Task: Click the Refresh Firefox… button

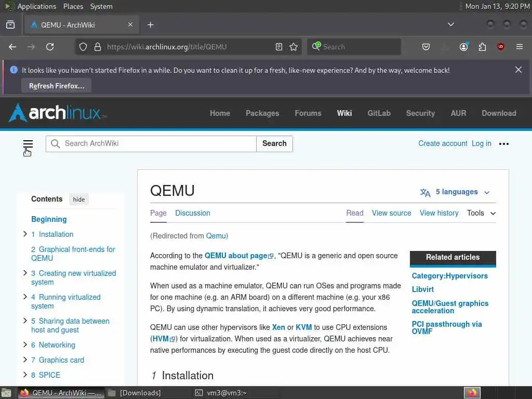Action: tap(56, 86)
